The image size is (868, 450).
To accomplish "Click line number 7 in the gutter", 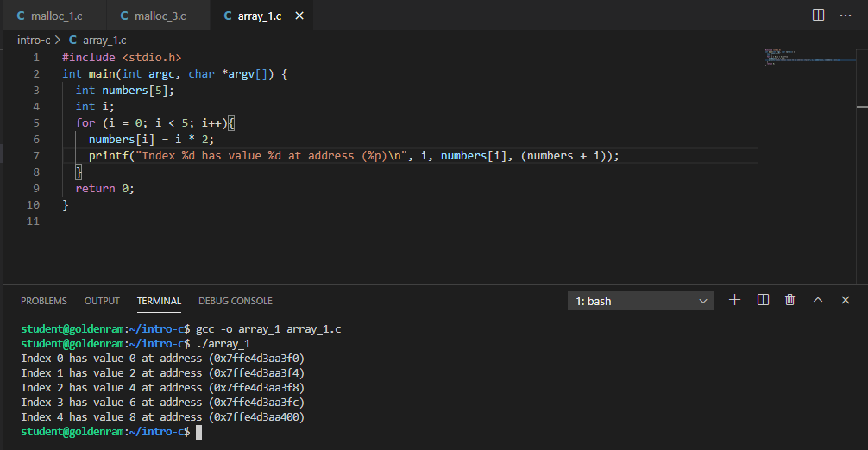I will click(x=36, y=156).
